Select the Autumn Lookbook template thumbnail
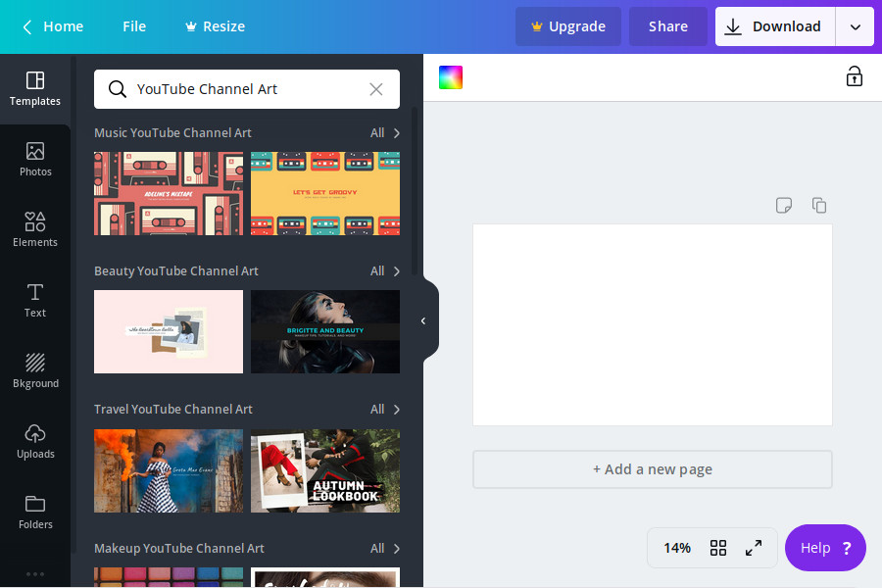This screenshot has width=882, height=588. pyautogui.click(x=325, y=470)
